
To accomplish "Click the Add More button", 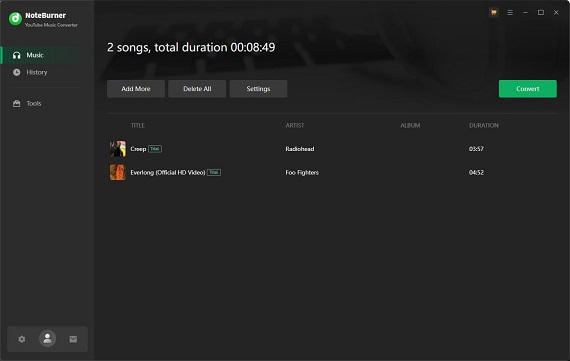I will click(x=136, y=89).
